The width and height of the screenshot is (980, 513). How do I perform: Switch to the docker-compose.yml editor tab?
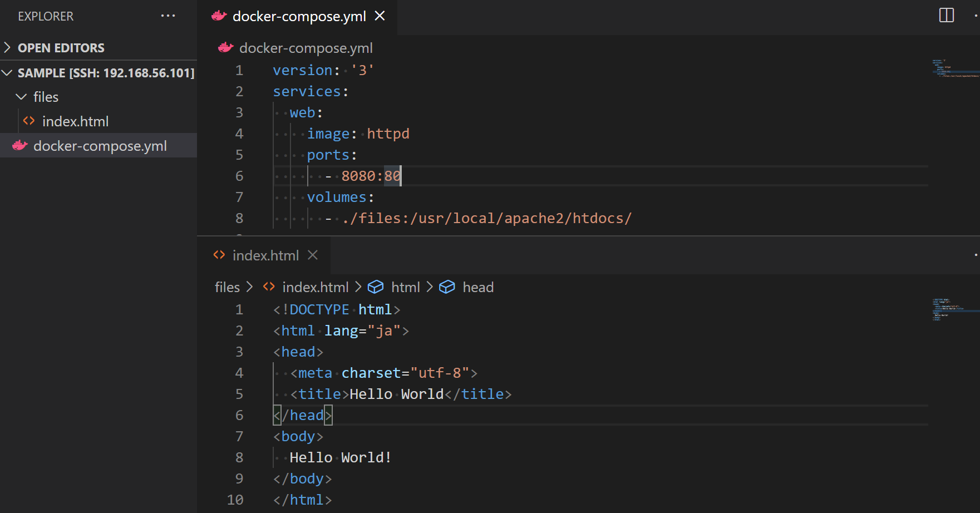[295, 16]
